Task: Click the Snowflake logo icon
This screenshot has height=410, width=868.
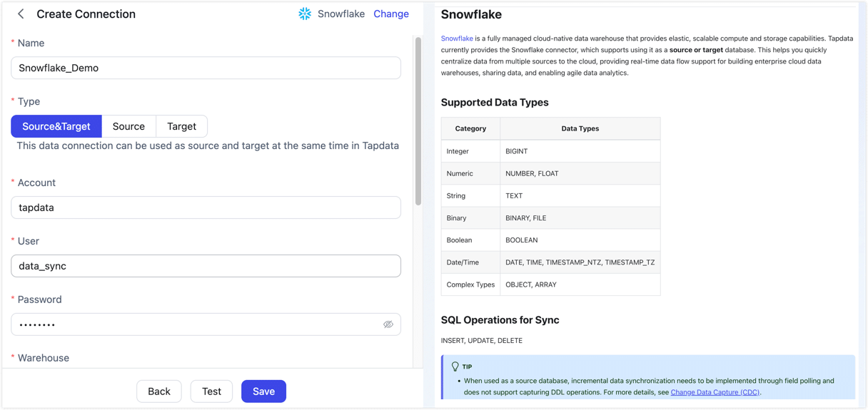Action: pyautogui.click(x=305, y=14)
